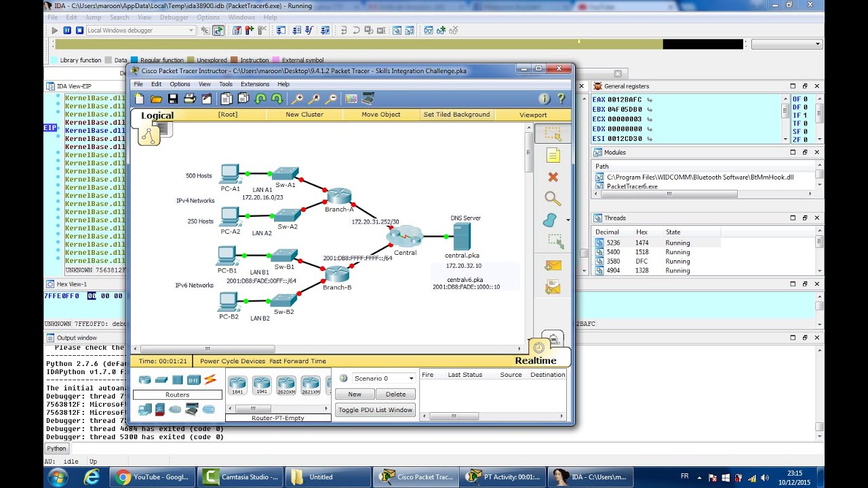
Task: Click the central.pka DNS server
Action: [x=462, y=237]
